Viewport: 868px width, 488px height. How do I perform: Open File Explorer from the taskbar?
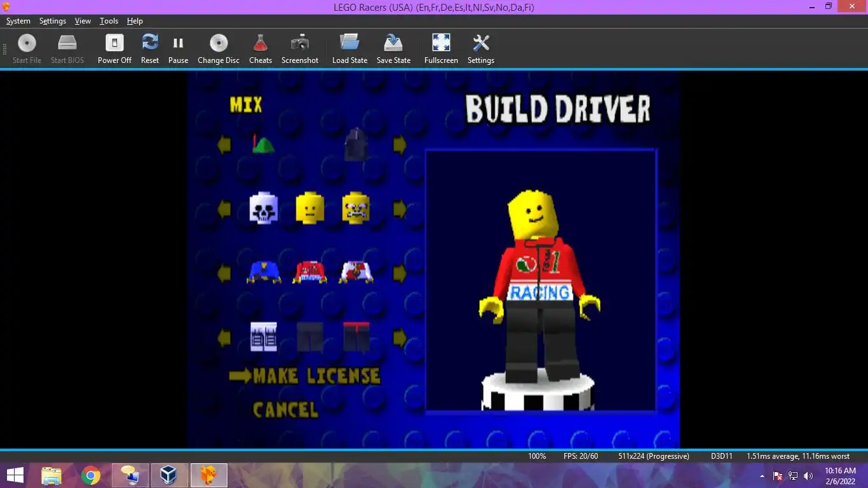click(x=51, y=475)
